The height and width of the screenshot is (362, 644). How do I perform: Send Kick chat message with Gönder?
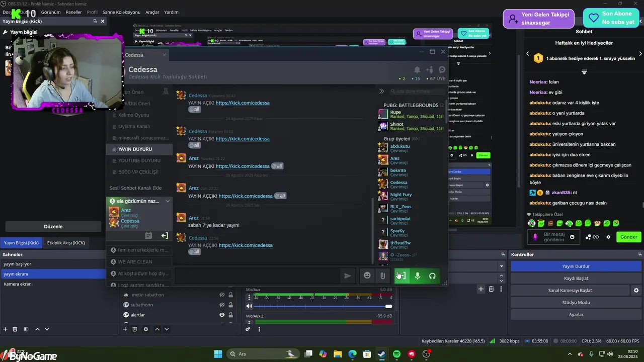click(628, 237)
